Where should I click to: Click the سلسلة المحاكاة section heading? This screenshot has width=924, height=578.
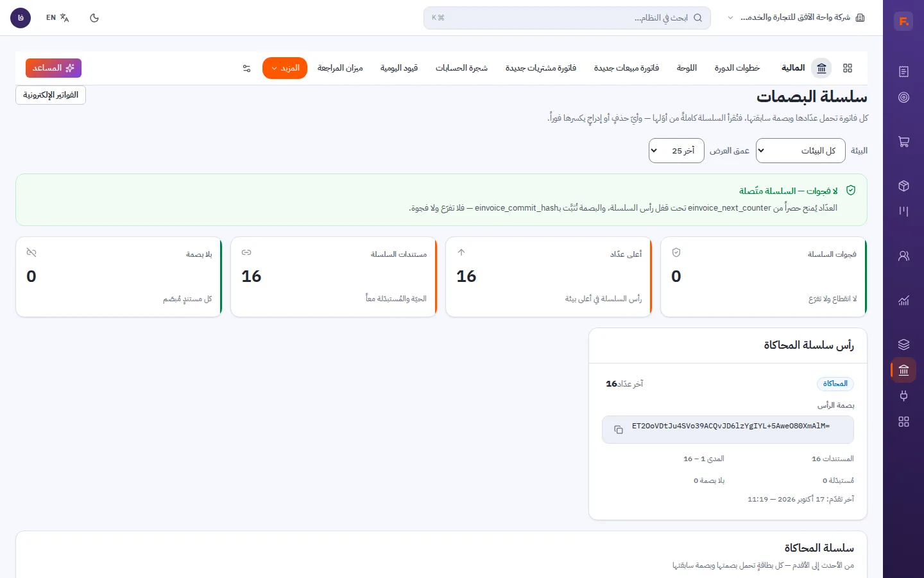click(x=819, y=548)
